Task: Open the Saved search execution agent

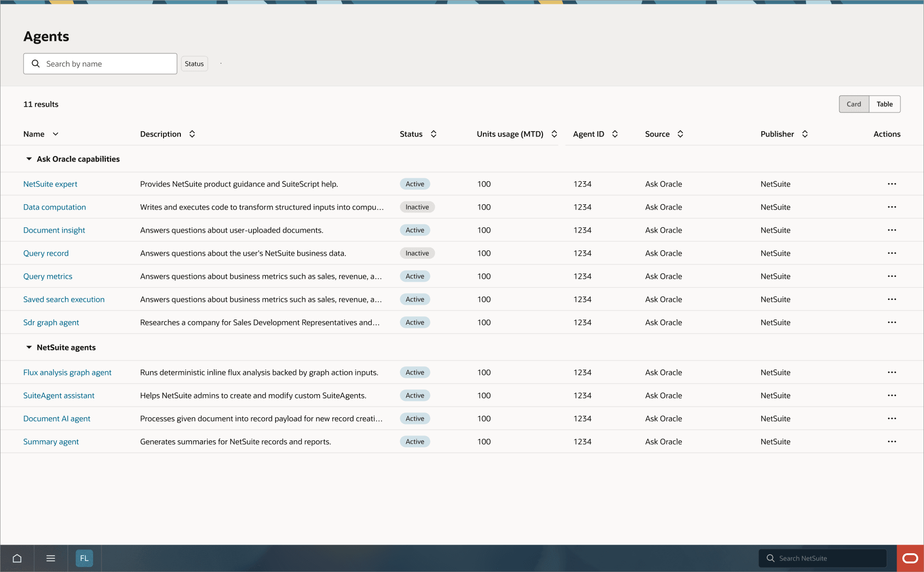Action: (x=64, y=299)
